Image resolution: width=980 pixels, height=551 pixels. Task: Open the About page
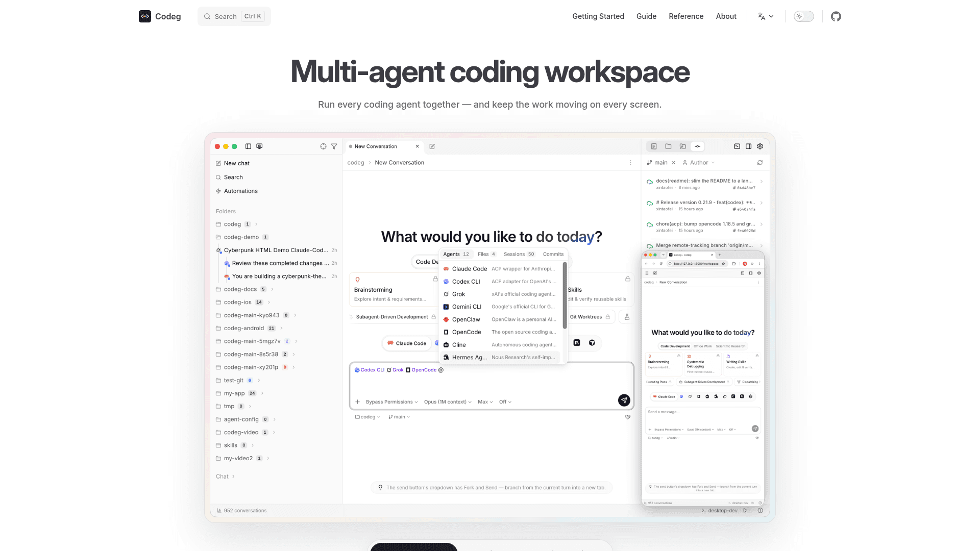point(726,16)
